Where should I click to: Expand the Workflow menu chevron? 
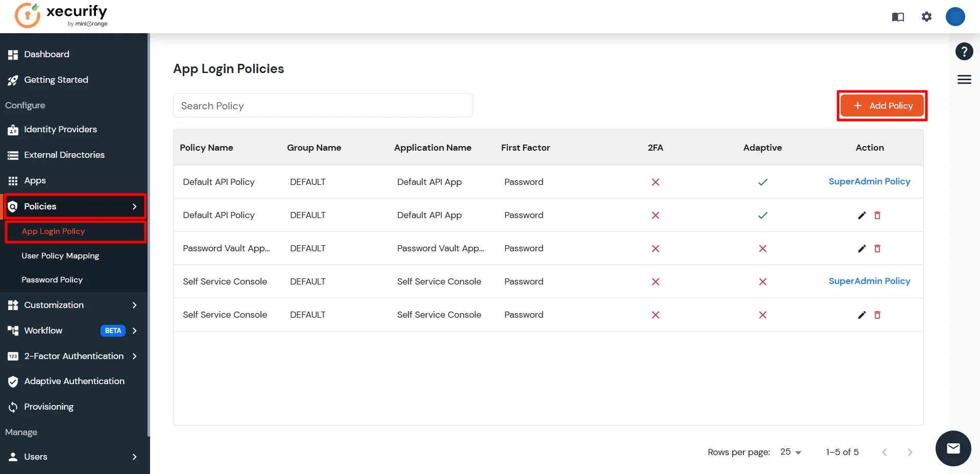click(x=135, y=330)
